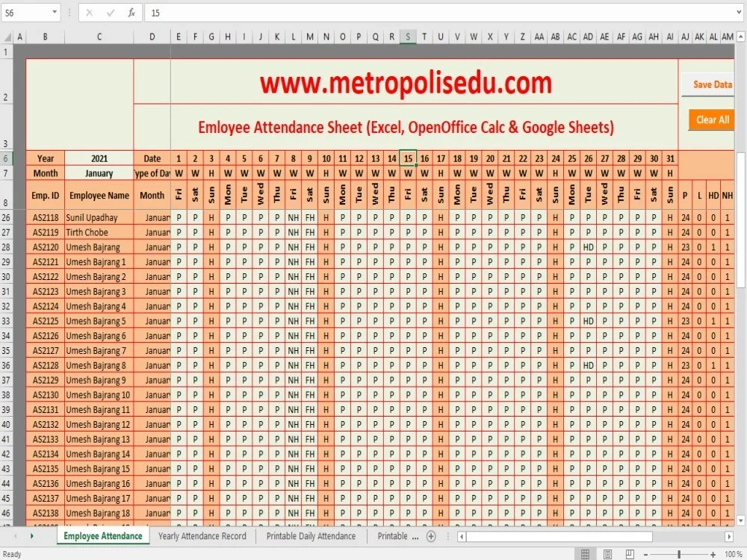Click the HD cell in Umesh Bajrang row 28
The image size is (747, 560).
tap(589, 247)
